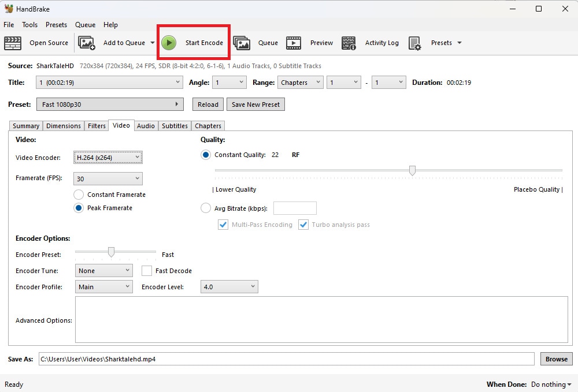This screenshot has width=578, height=392.
Task: Click the Constant Quality slider handle
Action: click(x=412, y=170)
